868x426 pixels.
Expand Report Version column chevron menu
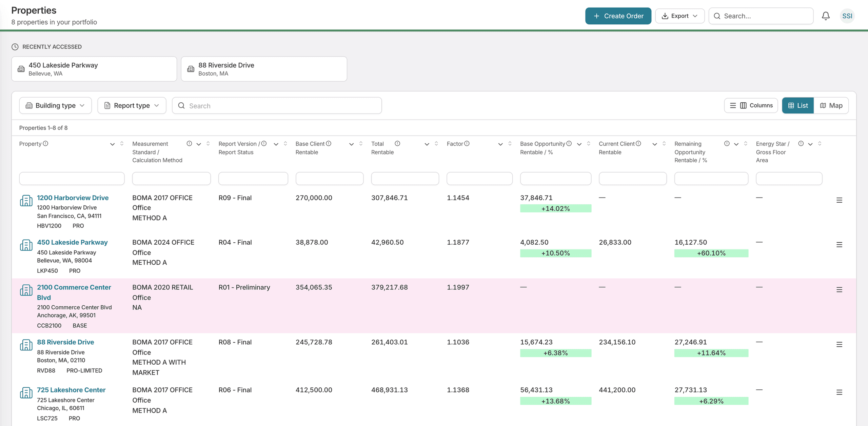[276, 144]
